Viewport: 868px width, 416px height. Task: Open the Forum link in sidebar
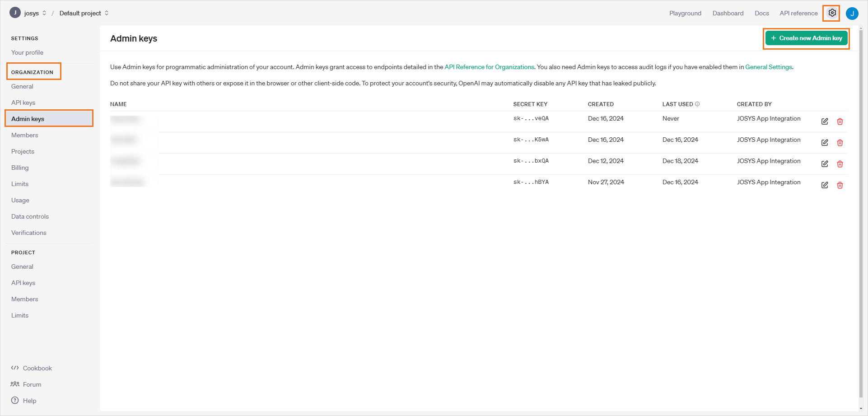pos(26,384)
